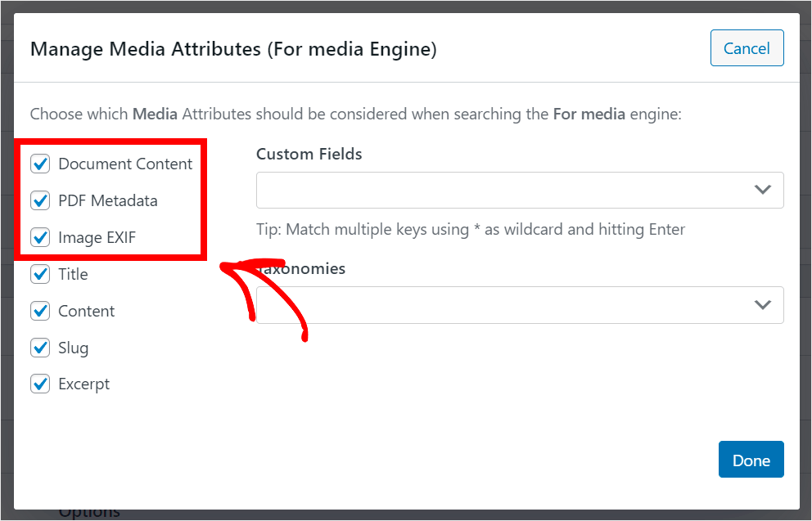Click the Cancel button
The height and width of the screenshot is (521, 812).
coord(747,47)
